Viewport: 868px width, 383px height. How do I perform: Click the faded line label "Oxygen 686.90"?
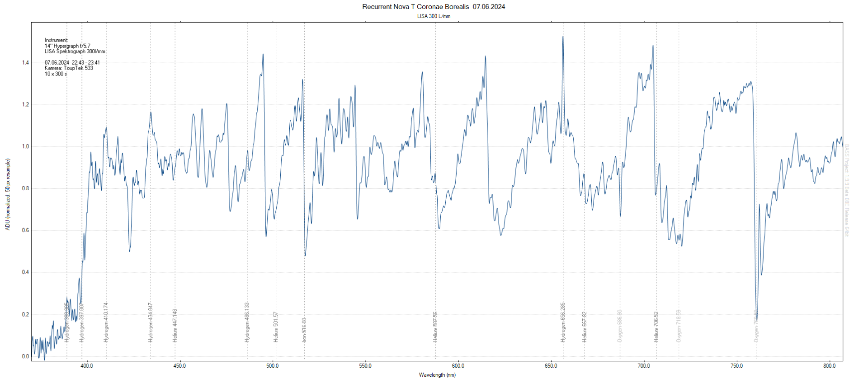[x=620, y=326]
